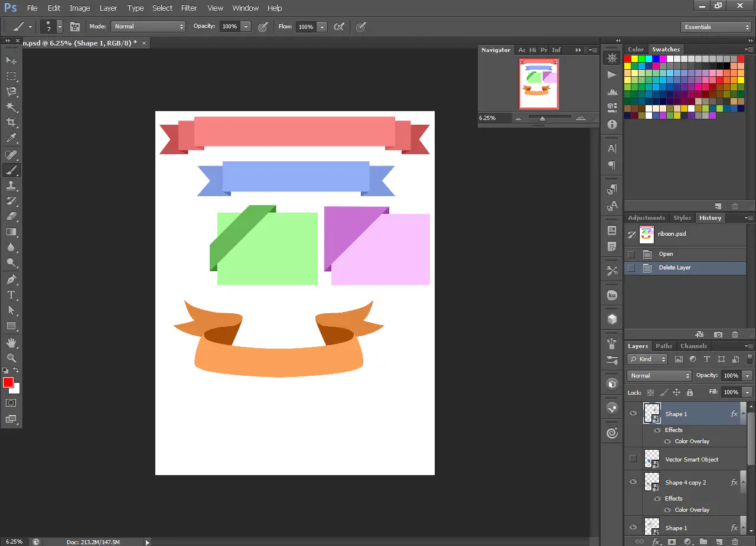Open the Filter menu
Viewport: 756px width, 546px height.
189,8
